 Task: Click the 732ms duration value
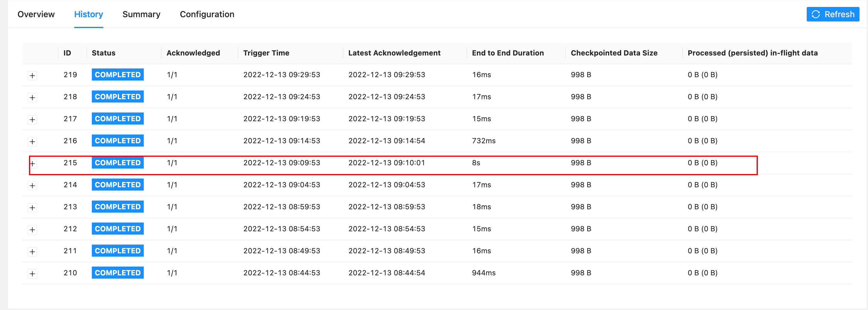(484, 141)
